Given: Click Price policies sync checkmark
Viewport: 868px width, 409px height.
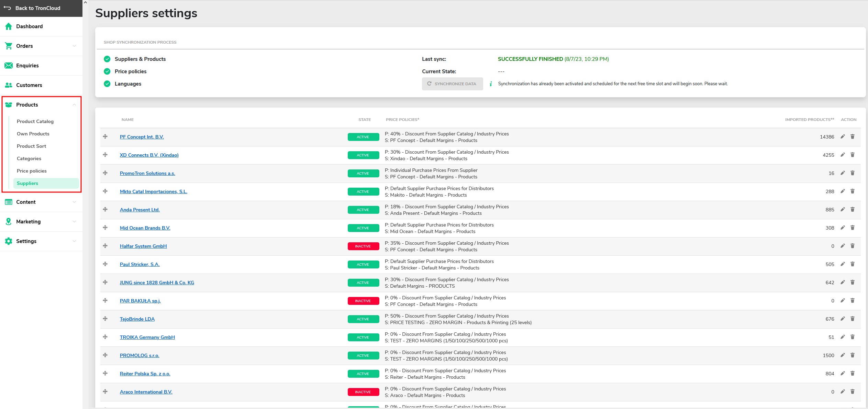Looking at the screenshot, I should (x=107, y=71).
